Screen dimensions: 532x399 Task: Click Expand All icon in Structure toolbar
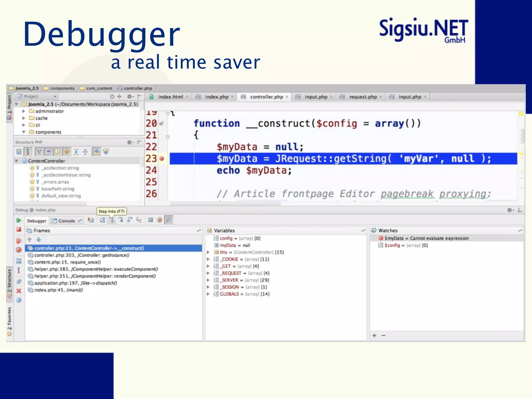76,152
